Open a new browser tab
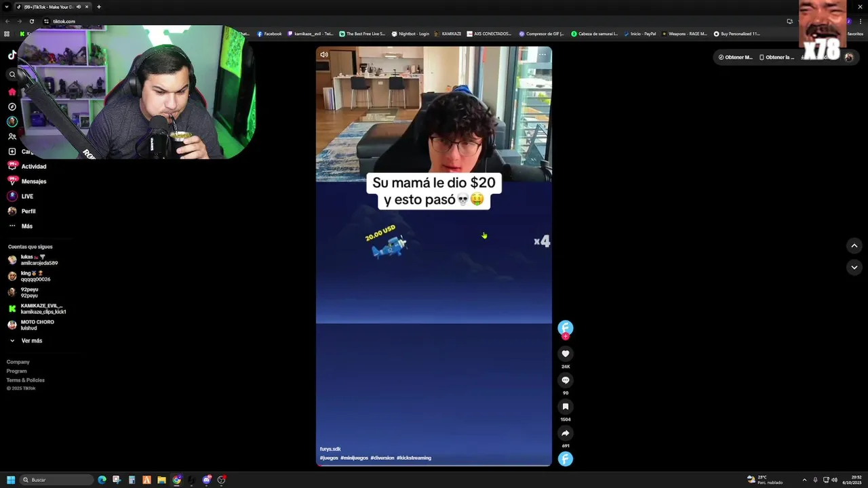 pos(99,7)
